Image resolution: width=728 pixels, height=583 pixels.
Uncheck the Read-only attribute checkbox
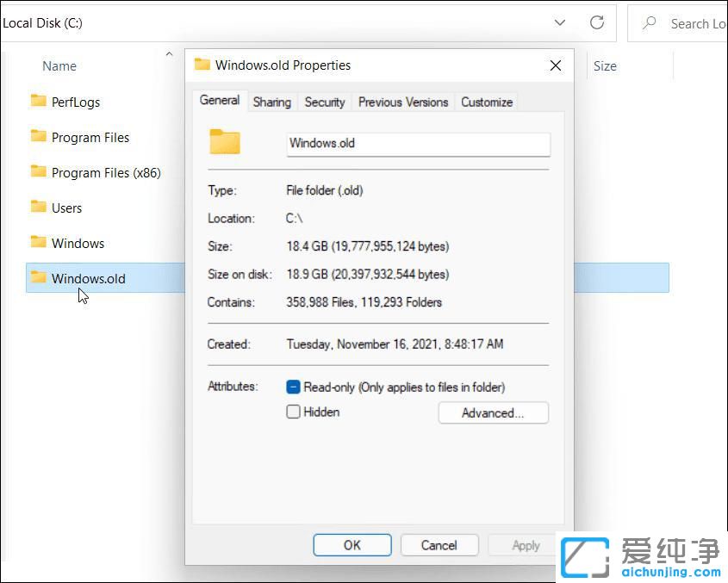[x=293, y=388]
